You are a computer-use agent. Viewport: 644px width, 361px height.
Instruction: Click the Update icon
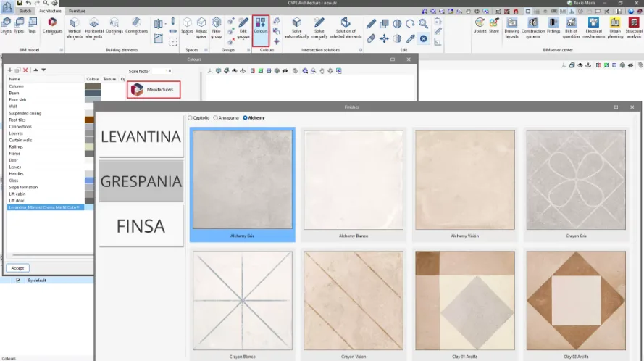(x=480, y=25)
